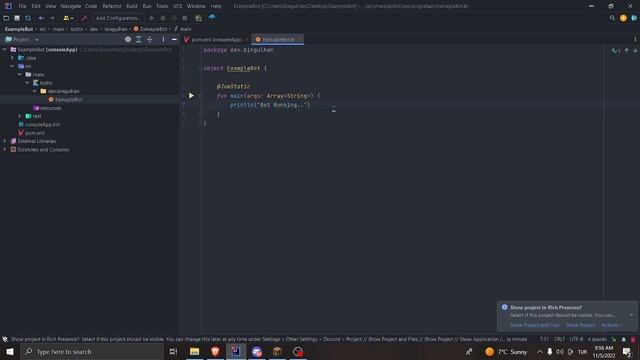
Task: Click the Search Everywhere magnifier icon
Action: point(612,18)
